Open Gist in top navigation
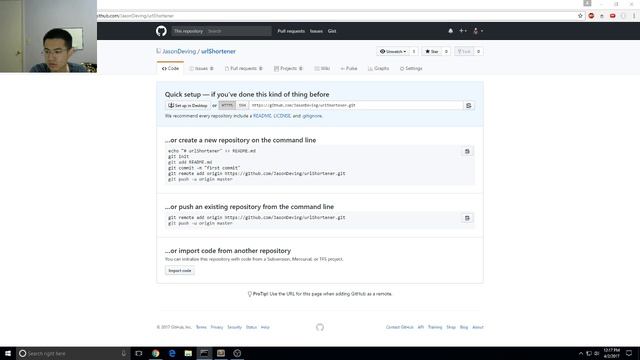 332,31
